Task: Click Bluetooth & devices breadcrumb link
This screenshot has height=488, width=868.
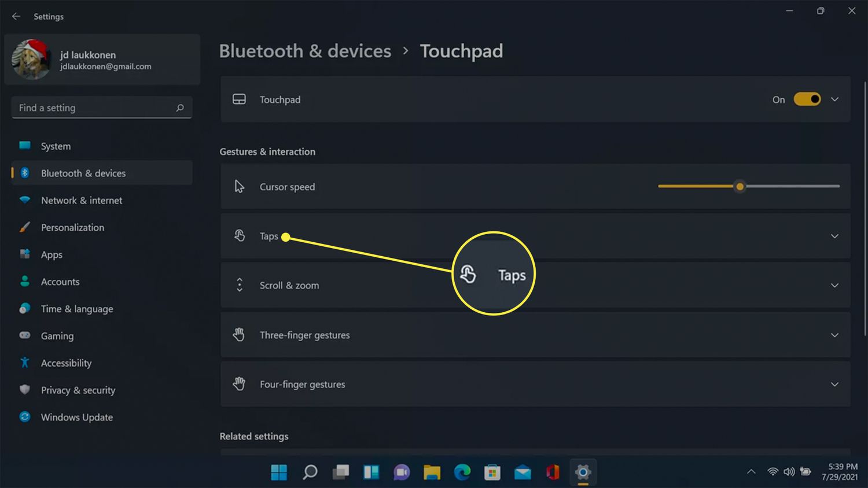Action: tap(305, 51)
